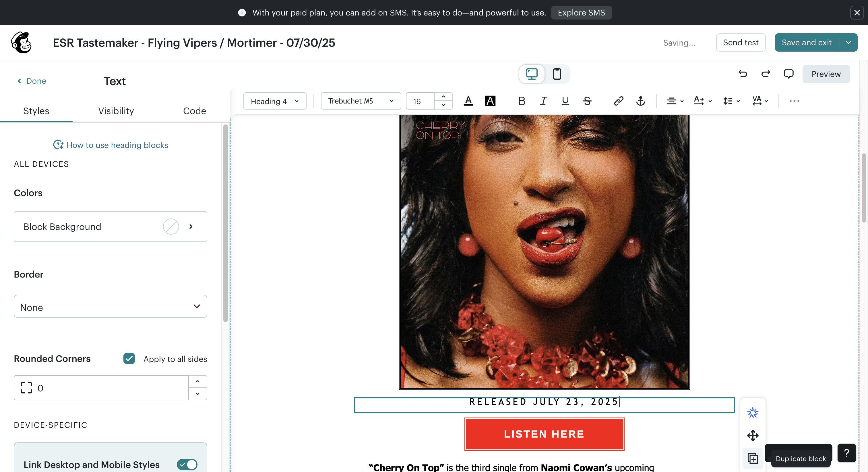The height and width of the screenshot is (472, 868).
Task: Click the RELEASED JULY 23, 2025 text block
Action: click(x=544, y=405)
